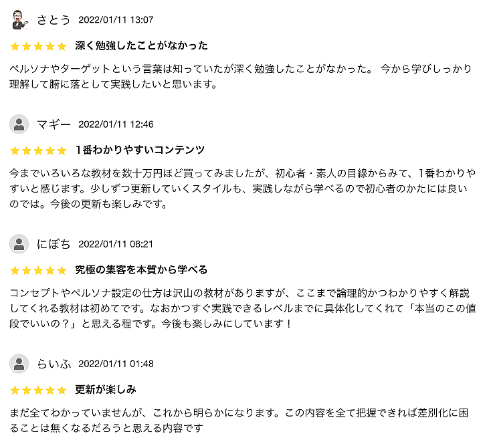Image resolution: width=489 pixels, height=448 pixels.
Task: Click the review title 1番わかりやすいコンテンツ
Action: (x=140, y=150)
